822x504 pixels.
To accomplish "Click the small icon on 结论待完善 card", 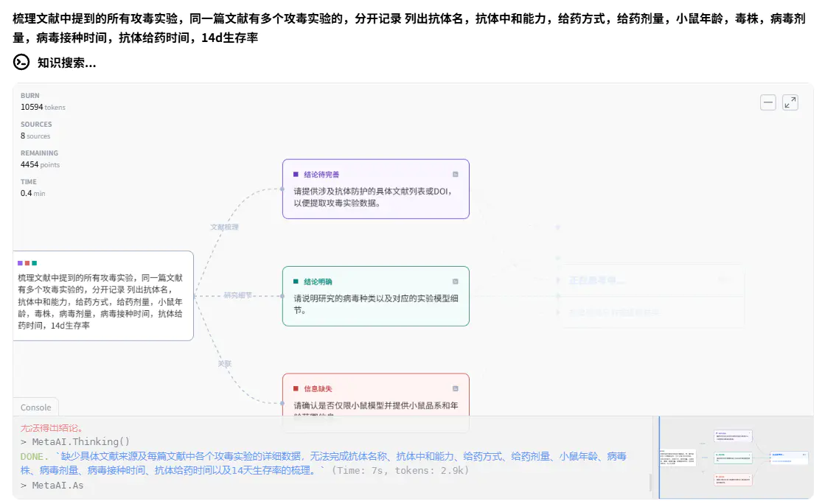I will click(455, 175).
